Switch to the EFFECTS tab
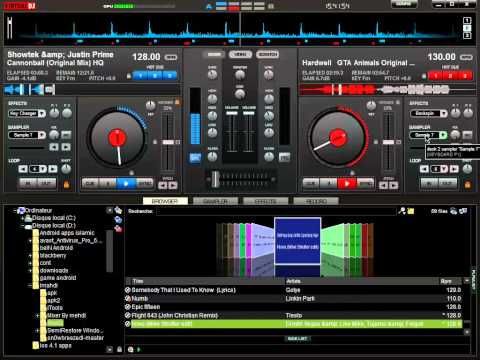 click(265, 201)
